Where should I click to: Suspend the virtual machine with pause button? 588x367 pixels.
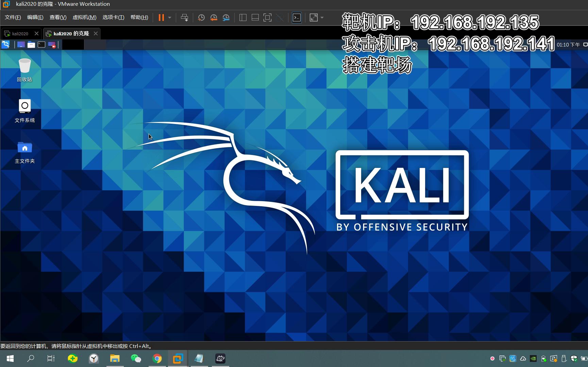pos(161,18)
